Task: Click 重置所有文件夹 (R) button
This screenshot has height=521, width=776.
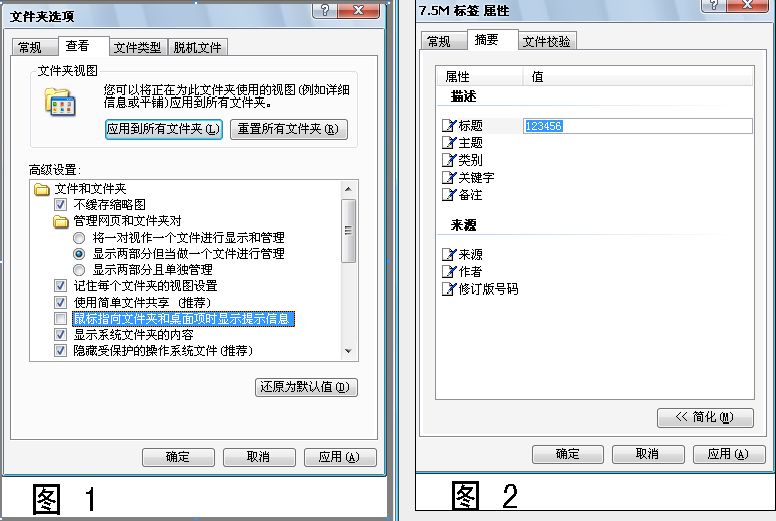Action: (x=289, y=129)
